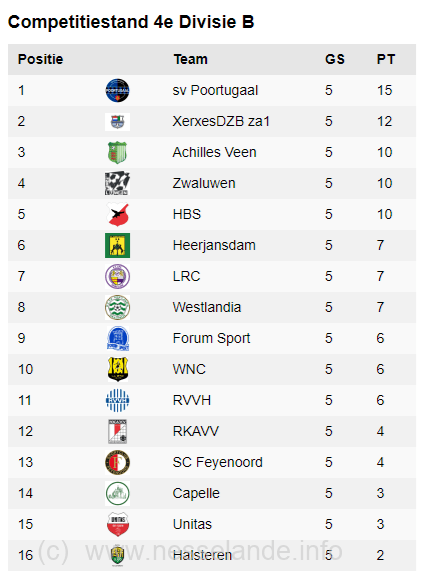This screenshot has height=576, width=432.
Task: Click the Heerjansdam green-yellow logo
Action: point(117,245)
